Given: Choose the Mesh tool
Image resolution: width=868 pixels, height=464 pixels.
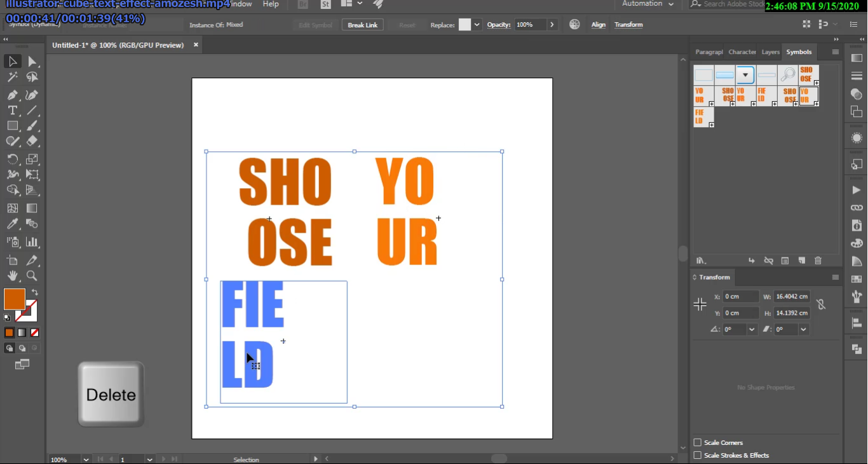Looking at the screenshot, I should click(12, 208).
